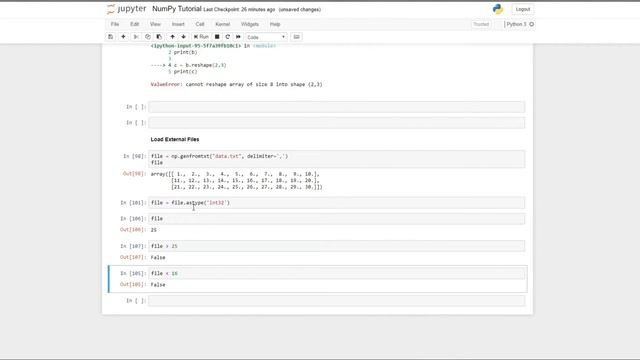Open the Help menu
The image size is (640, 360).
coord(275,24)
